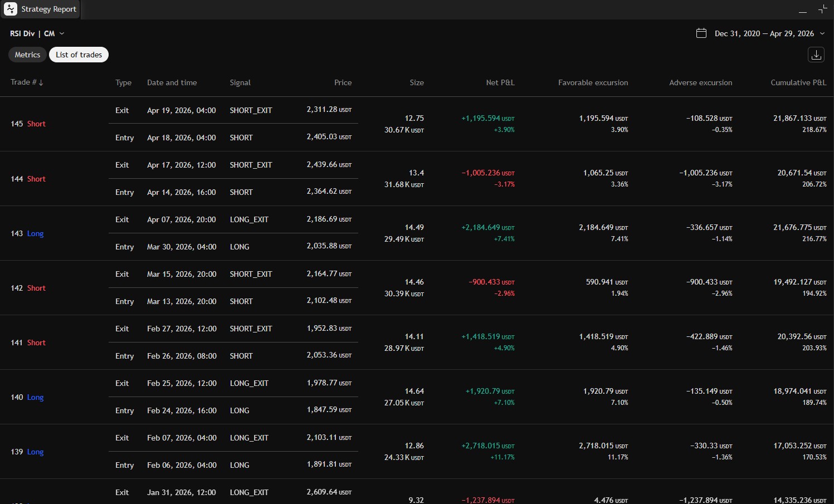The height and width of the screenshot is (504, 834).
Task: Click net profit +2,184.649 USDT
Action: tap(487, 227)
